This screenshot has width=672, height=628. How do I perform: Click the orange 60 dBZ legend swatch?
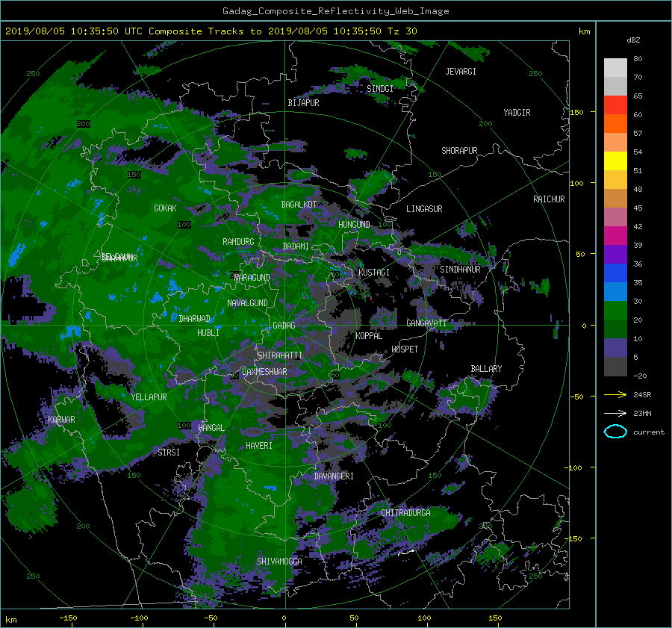click(615, 124)
